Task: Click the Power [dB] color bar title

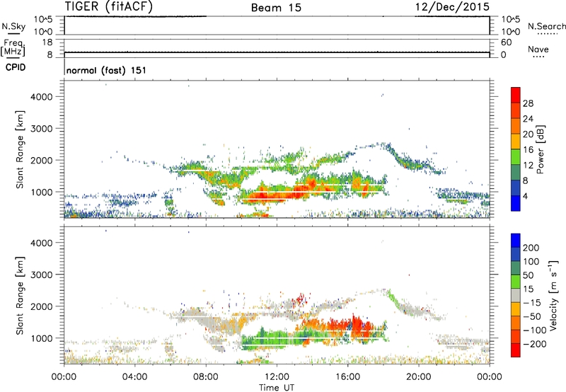Action: coord(540,149)
